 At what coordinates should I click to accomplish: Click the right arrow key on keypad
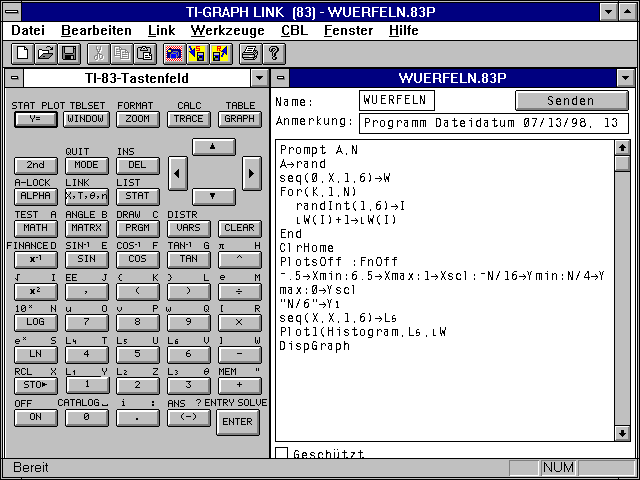click(251, 173)
